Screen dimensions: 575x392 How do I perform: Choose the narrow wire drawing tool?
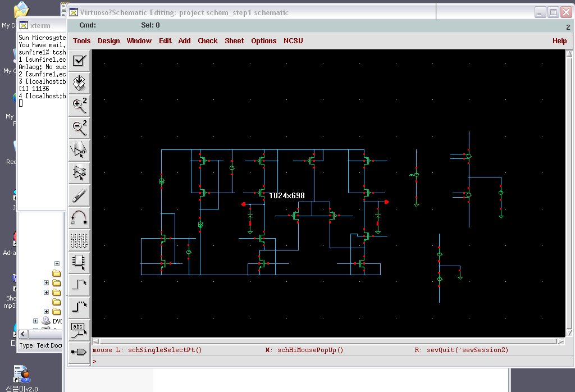coord(79,284)
